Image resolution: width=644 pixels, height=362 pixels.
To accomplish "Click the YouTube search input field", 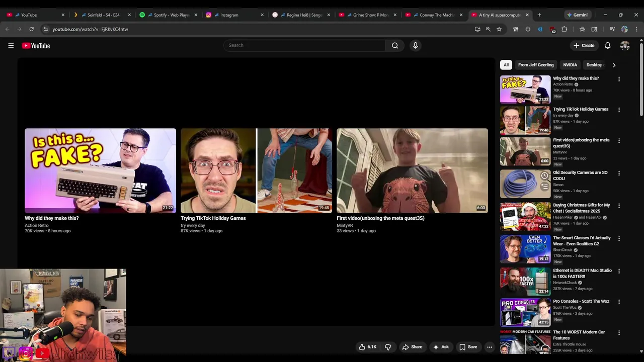I will click(x=304, y=45).
